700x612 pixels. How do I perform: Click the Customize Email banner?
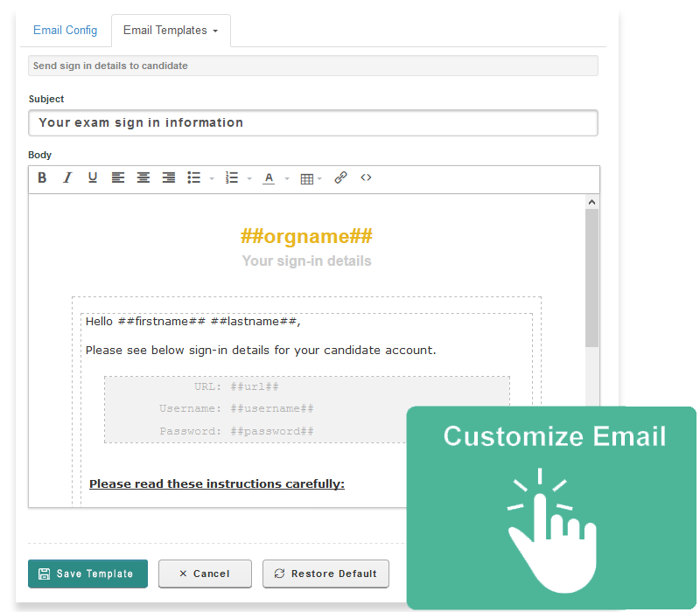coord(551,508)
